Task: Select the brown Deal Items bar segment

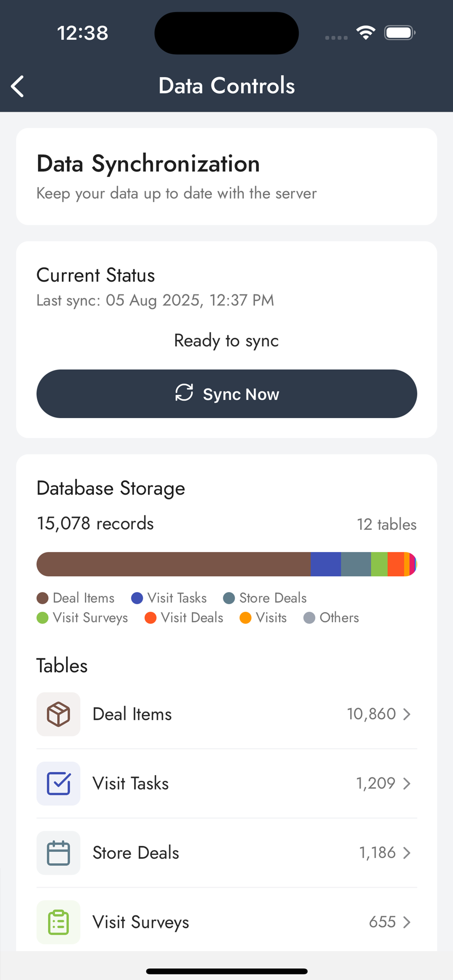Action: pyautogui.click(x=174, y=564)
